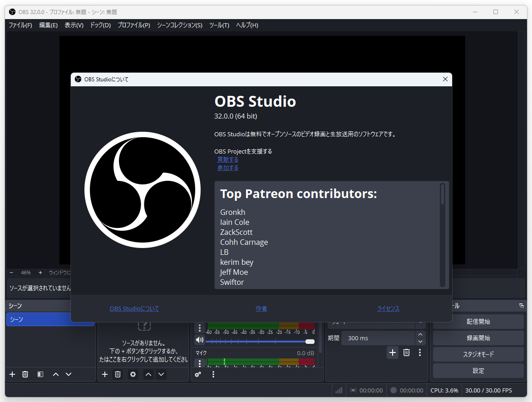Increment the 300 ms duration with up stepper

tap(420, 335)
